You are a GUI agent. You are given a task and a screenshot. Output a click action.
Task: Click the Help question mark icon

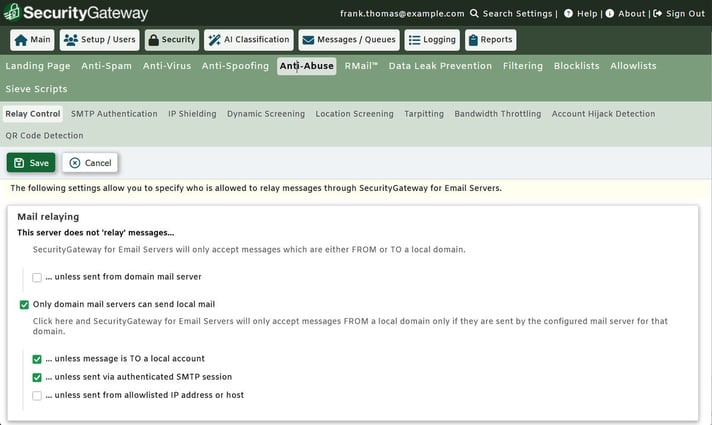coord(568,13)
